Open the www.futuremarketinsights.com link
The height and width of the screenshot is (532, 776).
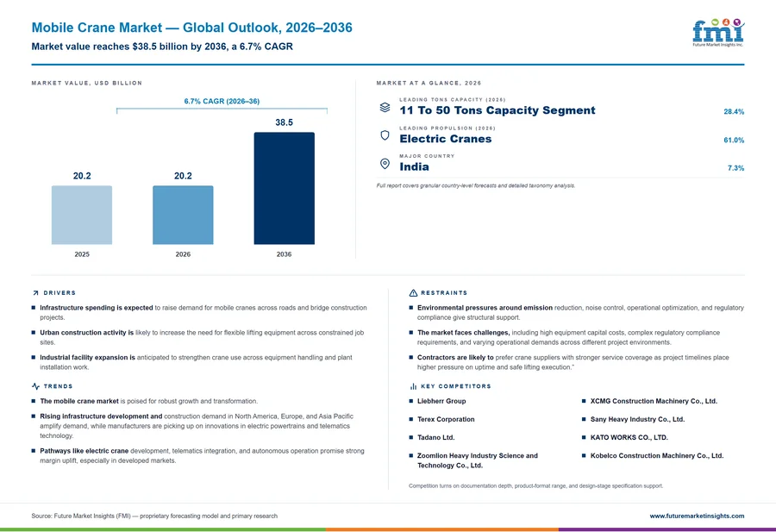pyautogui.click(x=697, y=516)
